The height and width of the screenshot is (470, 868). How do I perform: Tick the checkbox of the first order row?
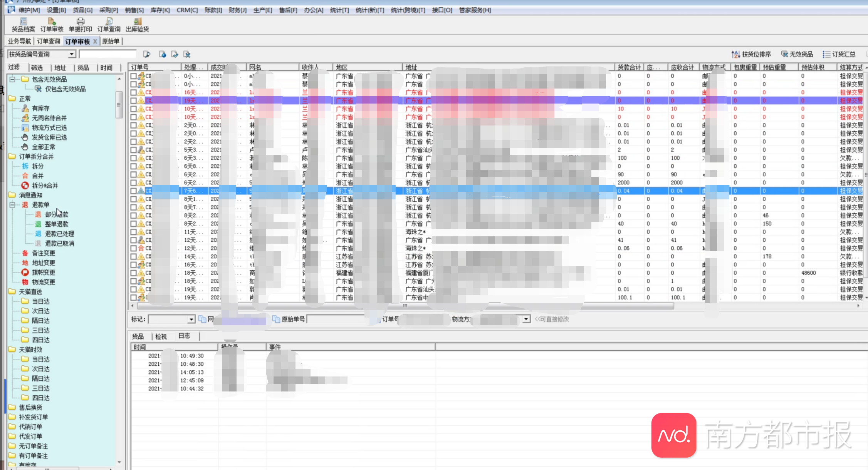pos(133,76)
